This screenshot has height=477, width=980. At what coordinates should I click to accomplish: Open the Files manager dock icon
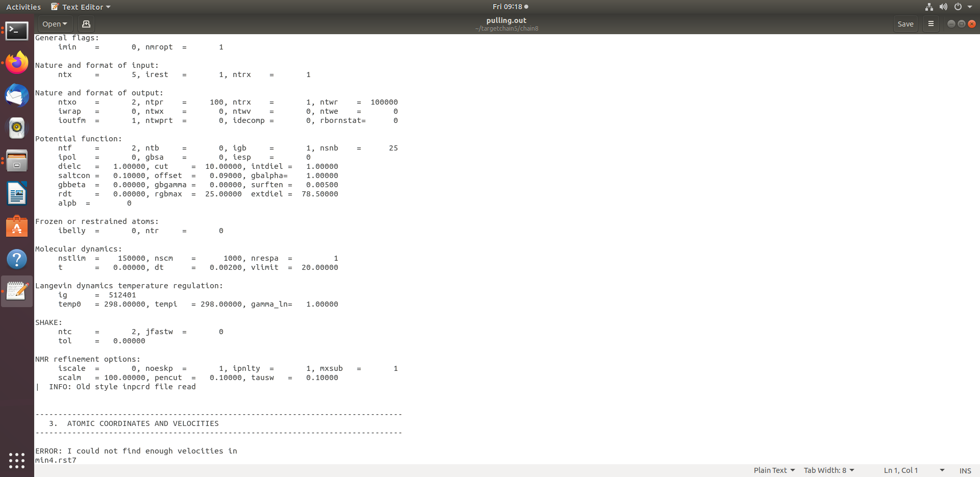(17, 161)
